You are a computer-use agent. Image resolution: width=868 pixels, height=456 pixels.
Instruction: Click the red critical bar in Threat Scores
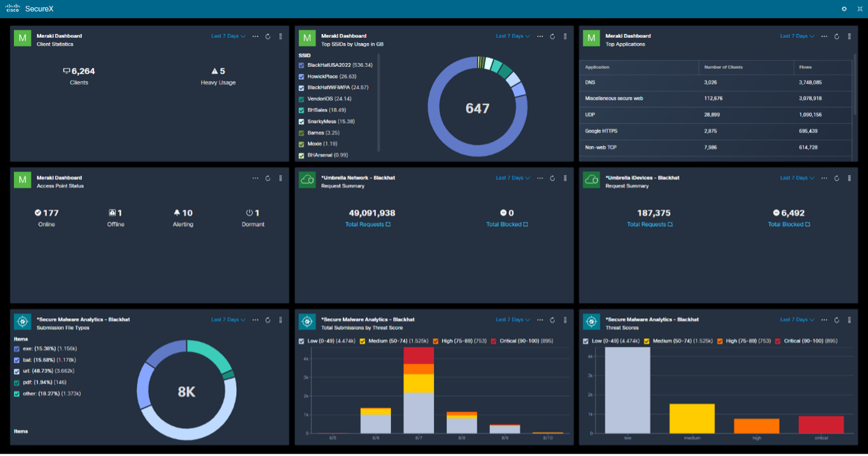[821, 424]
